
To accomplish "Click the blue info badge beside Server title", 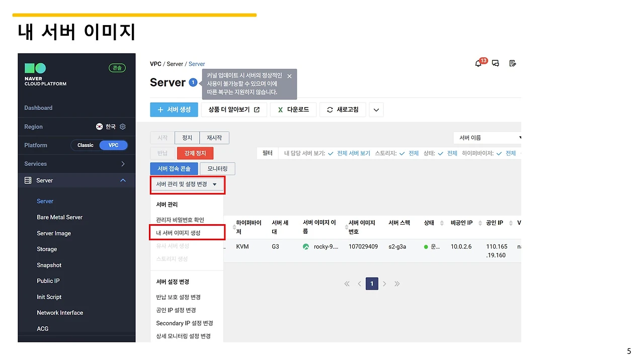I will (193, 82).
